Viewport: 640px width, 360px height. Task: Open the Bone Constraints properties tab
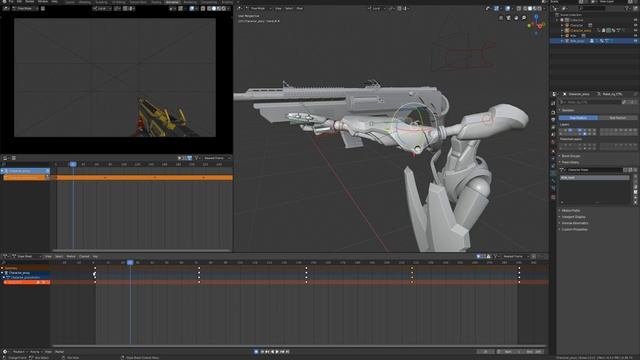(553, 188)
